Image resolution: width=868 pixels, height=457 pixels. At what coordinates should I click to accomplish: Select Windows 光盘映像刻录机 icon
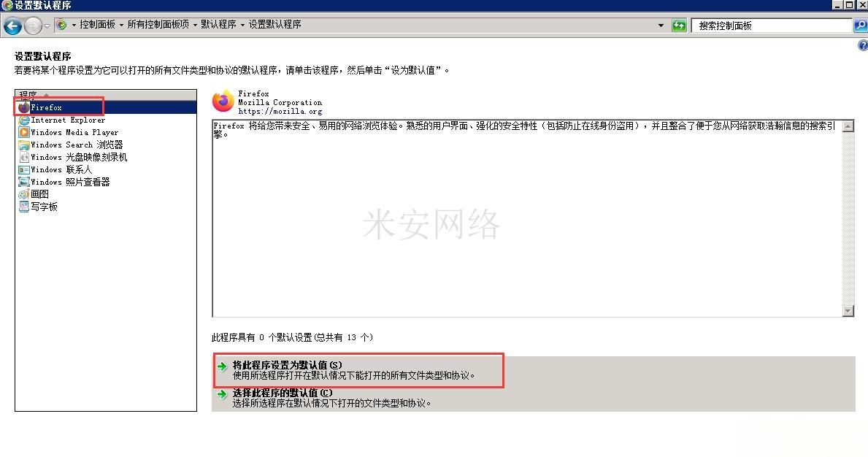(x=24, y=157)
